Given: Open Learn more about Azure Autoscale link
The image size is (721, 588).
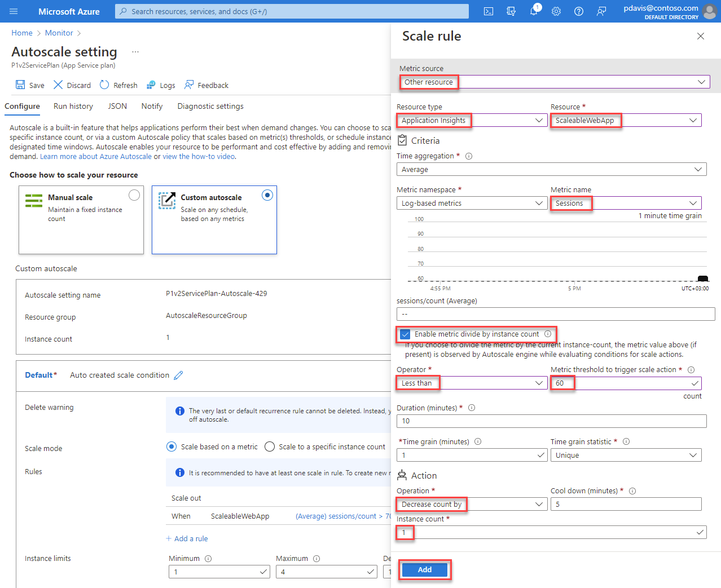Looking at the screenshot, I should coord(96,156).
